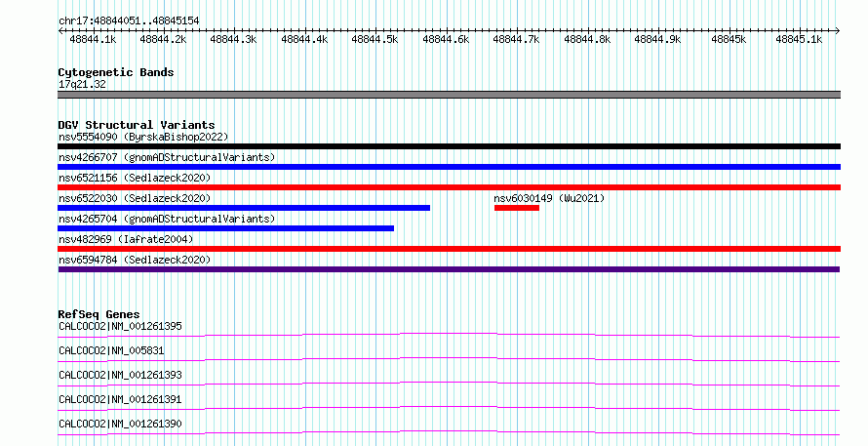Click the DGV Structural Variants track title

[x=137, y=125]
